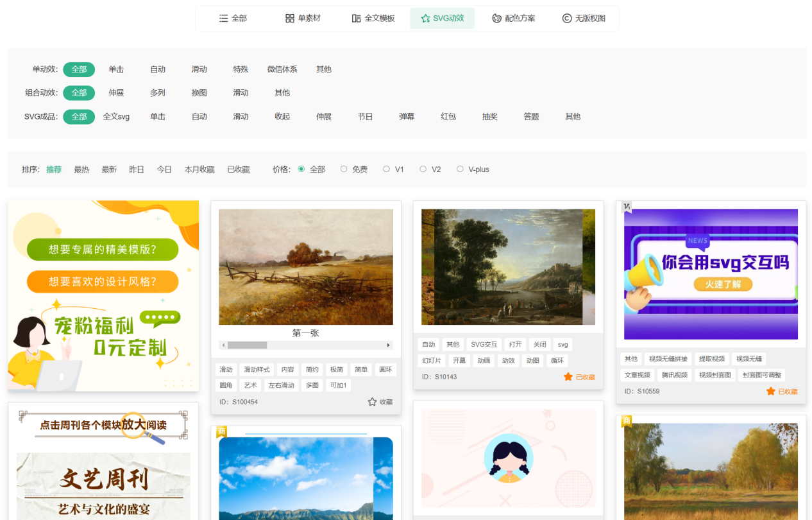The image size is (812, 520).
Task: Open the 你会用svg交互吗 template thumbnail
Action: tap(711, 274)
